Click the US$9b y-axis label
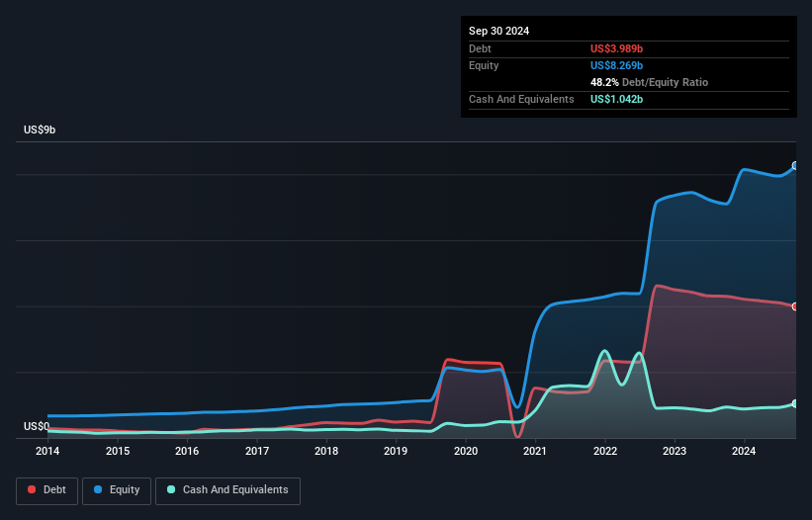The image size is (812, 520). [x=40, y=130]
